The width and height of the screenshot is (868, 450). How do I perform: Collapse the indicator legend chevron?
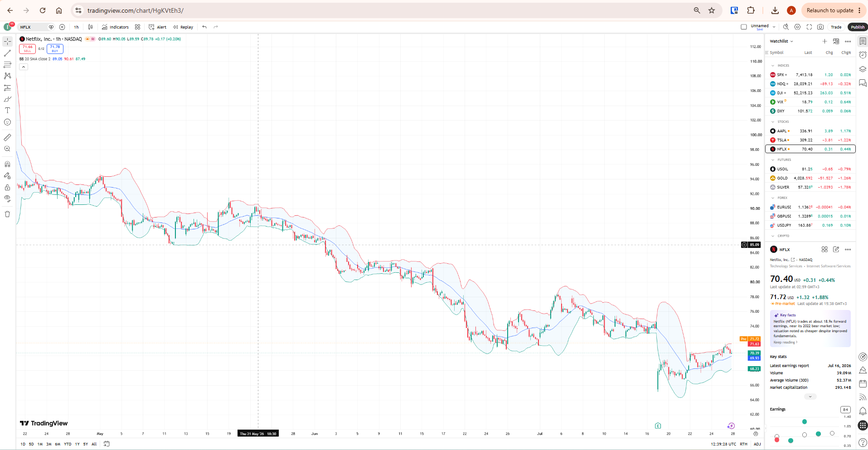[24, 67]
